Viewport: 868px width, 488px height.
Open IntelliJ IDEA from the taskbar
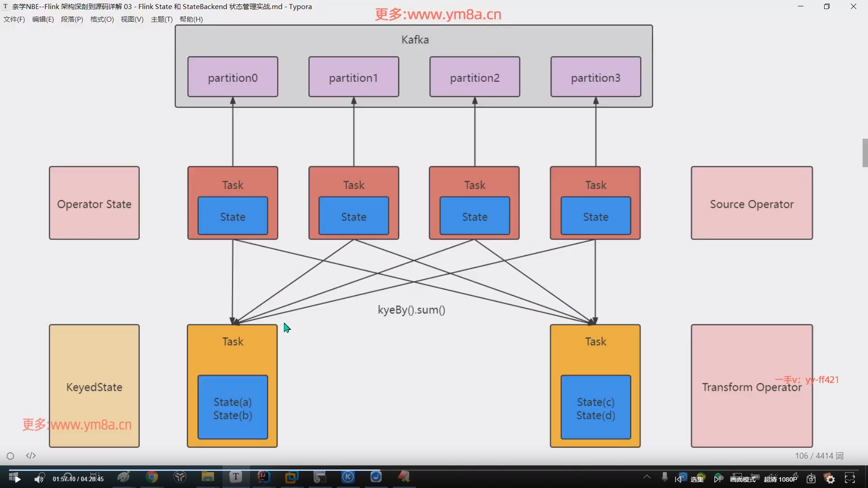pos(264,477)
